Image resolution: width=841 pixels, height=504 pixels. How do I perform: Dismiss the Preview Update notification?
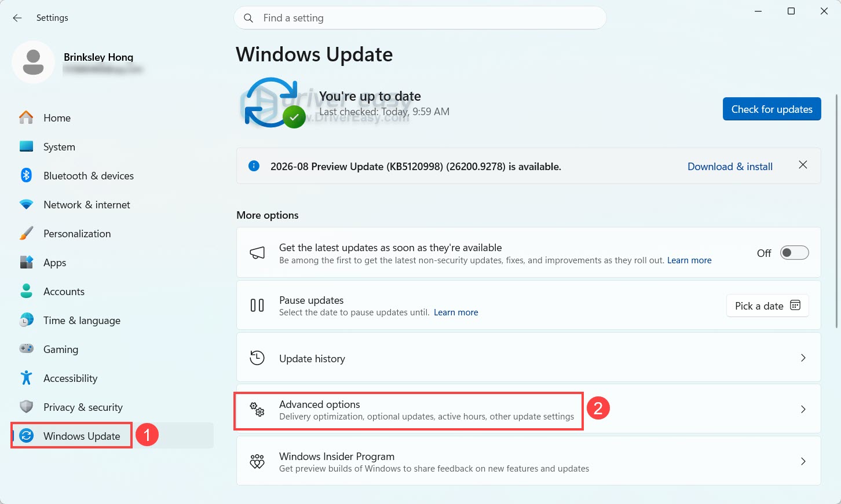coord(803,165)
